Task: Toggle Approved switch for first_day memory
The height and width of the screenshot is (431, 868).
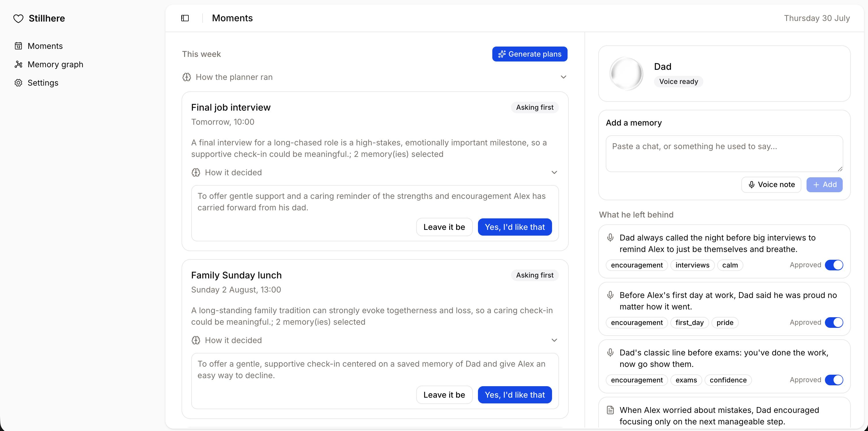Action: pyautogui.click(x=834, y=323)
